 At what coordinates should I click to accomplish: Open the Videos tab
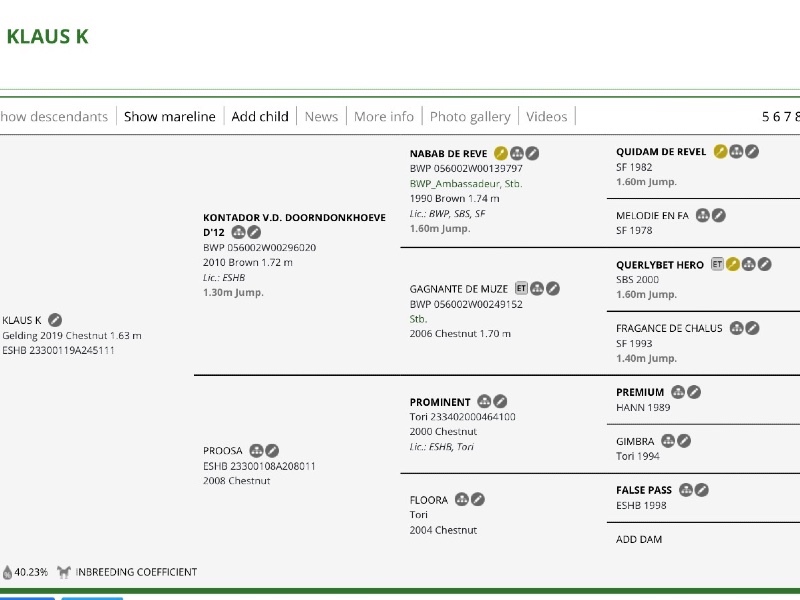[546, 116]
